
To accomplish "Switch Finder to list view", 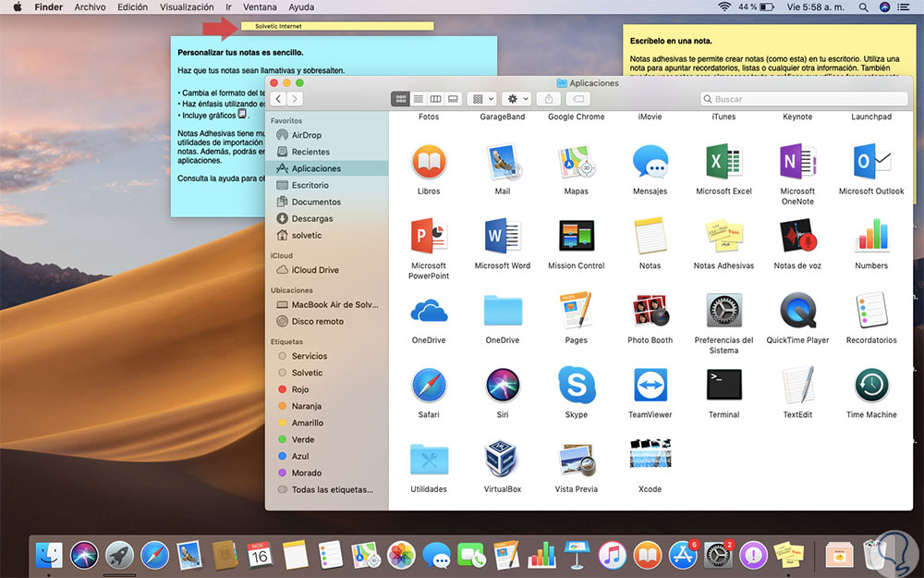I will click(x=419, y=99).
